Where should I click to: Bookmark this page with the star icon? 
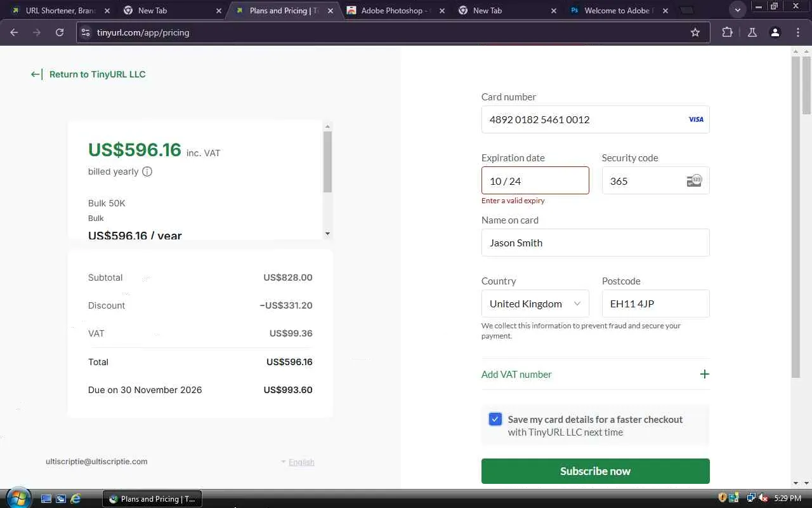click(695, 32)
